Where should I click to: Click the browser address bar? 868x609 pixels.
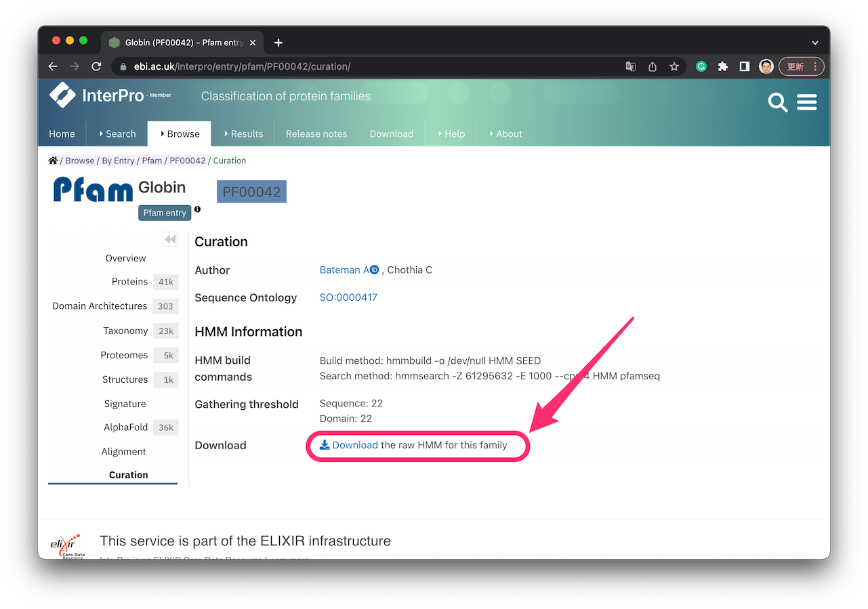tap(366, 66)
